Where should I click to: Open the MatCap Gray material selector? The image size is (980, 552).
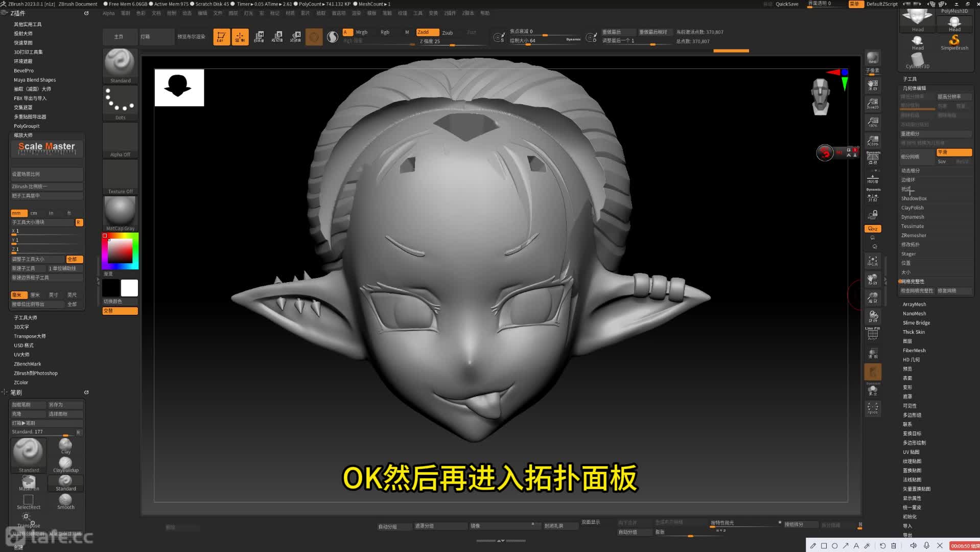pos(120,214)
